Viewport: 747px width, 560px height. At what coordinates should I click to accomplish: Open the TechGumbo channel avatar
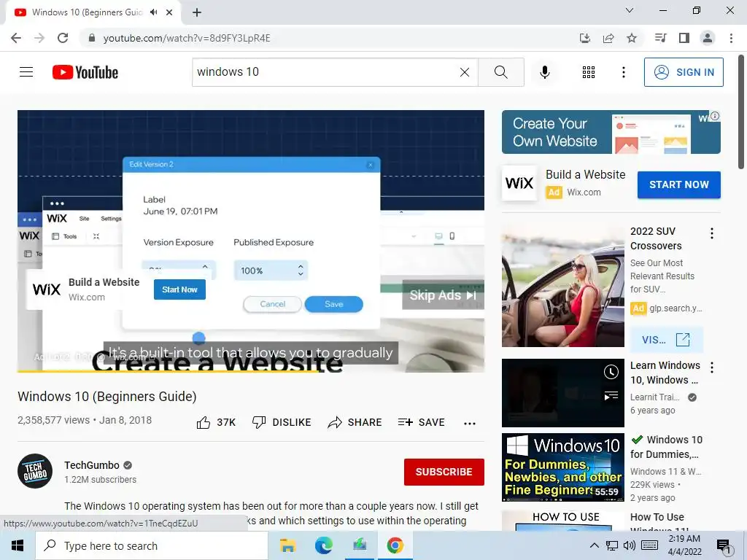(35, 471)
